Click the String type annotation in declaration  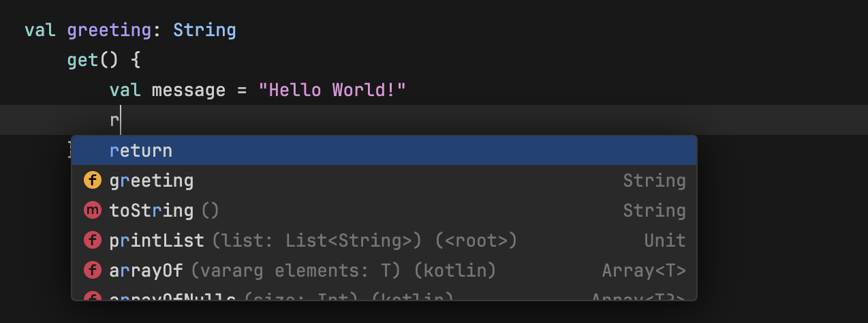click(204, 30)
